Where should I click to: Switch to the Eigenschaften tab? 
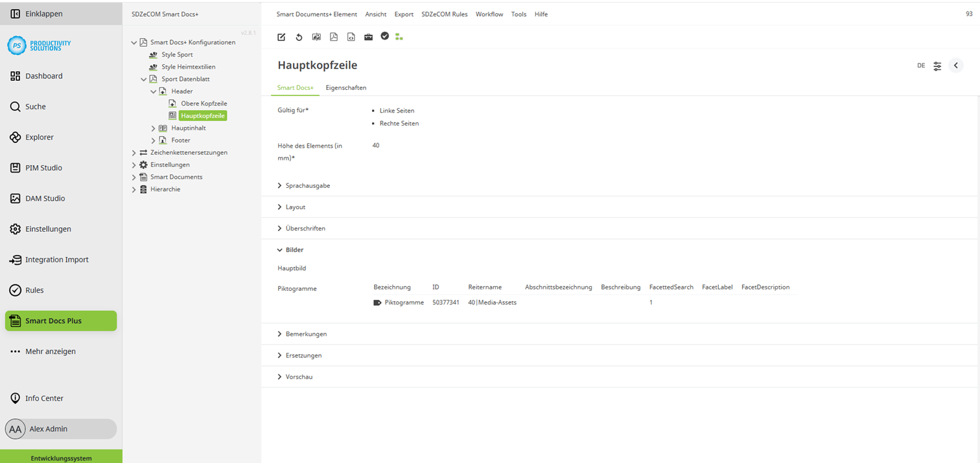coord(345,87)
